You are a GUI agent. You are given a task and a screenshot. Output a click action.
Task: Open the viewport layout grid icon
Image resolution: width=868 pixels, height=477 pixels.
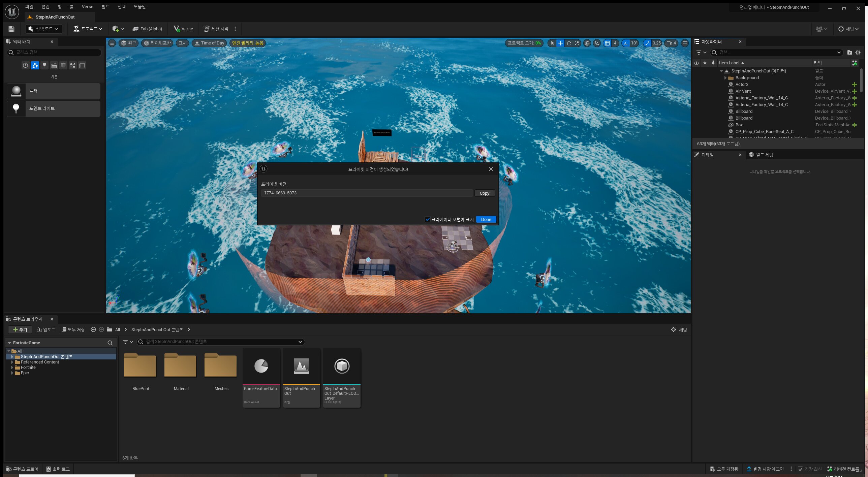pos(685,43)
